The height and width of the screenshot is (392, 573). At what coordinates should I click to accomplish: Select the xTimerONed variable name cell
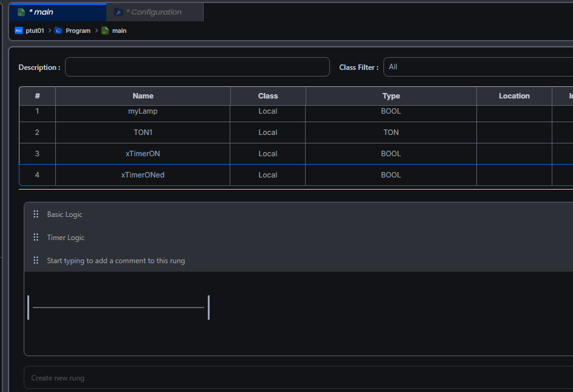pyautogui.click(x=143, y=175)
